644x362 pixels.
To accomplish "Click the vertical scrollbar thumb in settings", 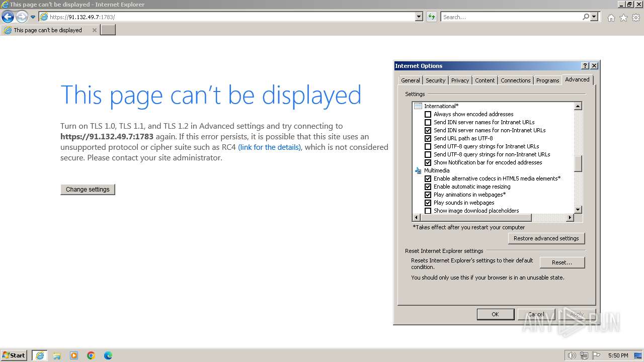I will (x=578, y=163).
